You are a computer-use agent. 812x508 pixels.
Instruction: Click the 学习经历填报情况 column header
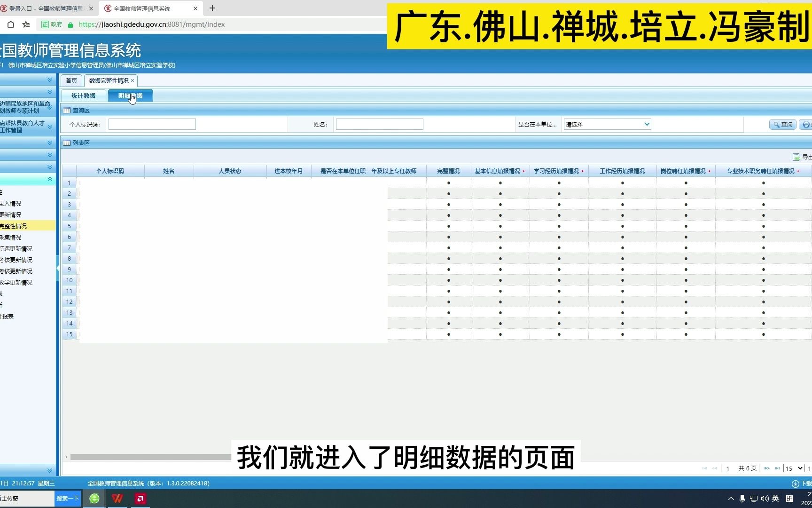(x=559, y=171)
